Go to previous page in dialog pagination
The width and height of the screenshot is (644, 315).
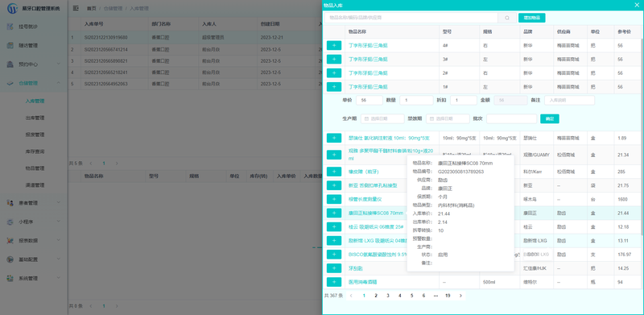tap(351, 295)
